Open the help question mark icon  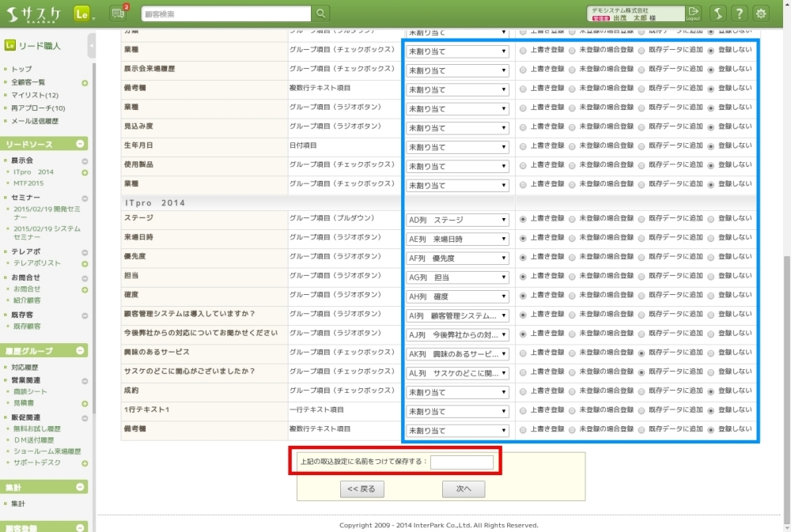tap(738, 13)
